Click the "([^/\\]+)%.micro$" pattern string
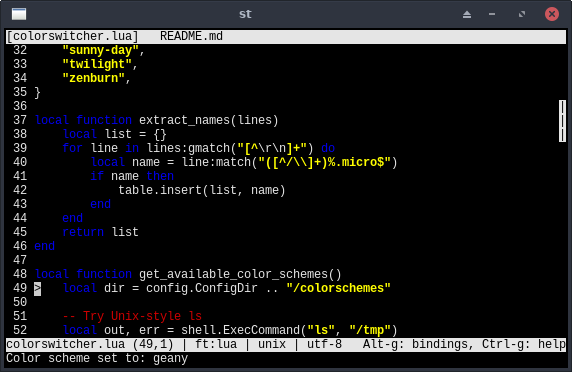This screenshot has height=372, width=572. coord(324,162)
